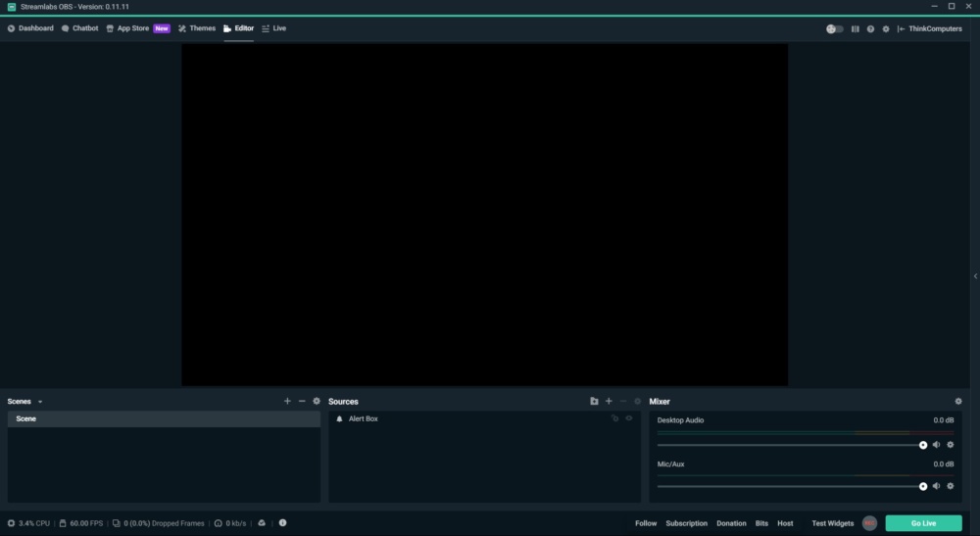Open Desktop Audio source settings gear
Screen dimensions: 980x536
(951, 445)
